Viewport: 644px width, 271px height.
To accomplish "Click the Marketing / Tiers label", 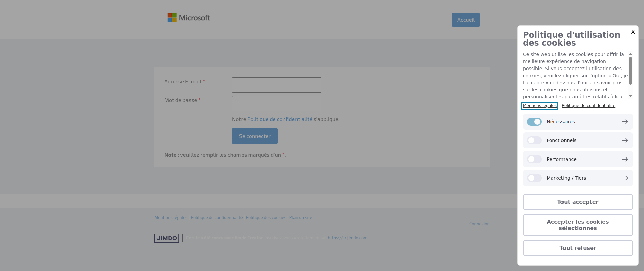I will (566, 178).
